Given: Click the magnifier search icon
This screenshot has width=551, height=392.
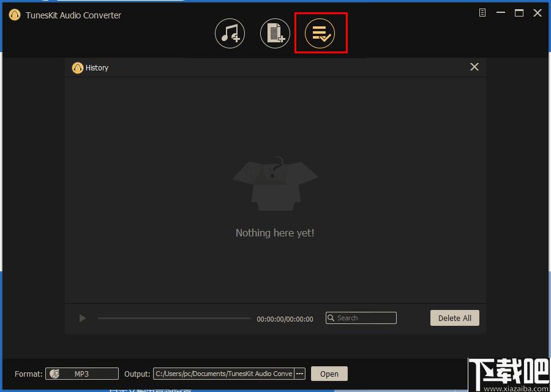Looking at the screenshot, I should pyautogui.click(x=331, y=318).
